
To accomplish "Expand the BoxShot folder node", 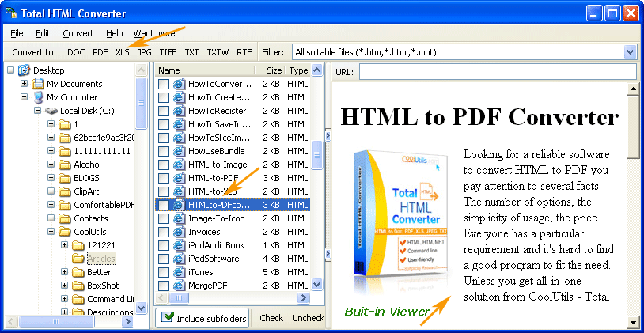I will coord(65,286).
